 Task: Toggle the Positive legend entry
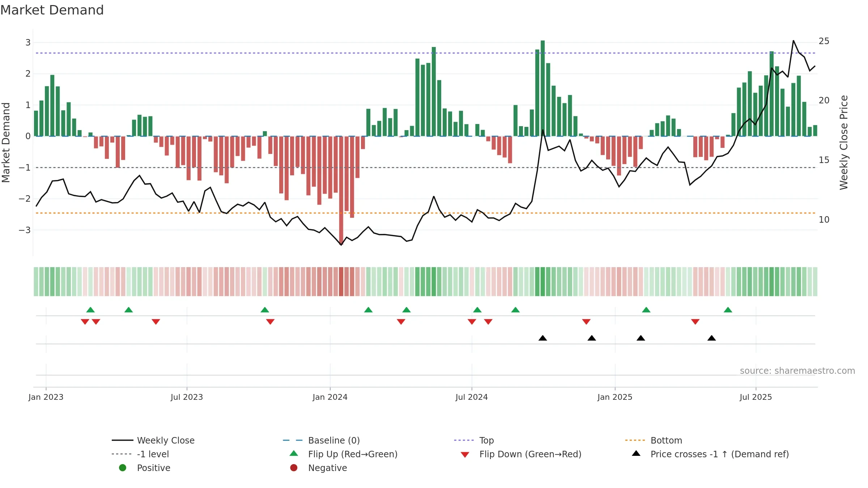[144, 468]
